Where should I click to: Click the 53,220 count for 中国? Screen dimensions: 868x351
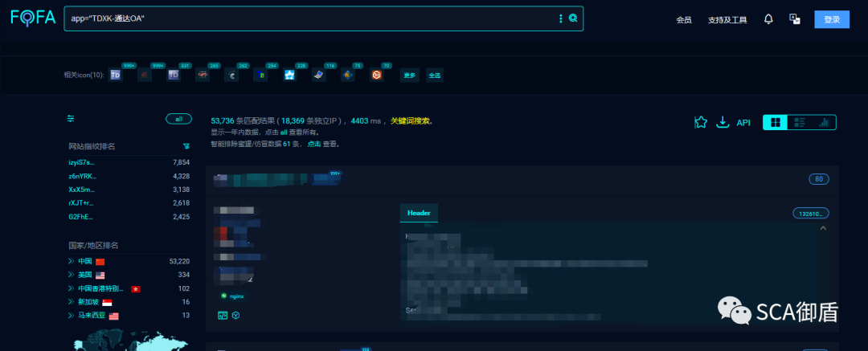coord(179,261)
